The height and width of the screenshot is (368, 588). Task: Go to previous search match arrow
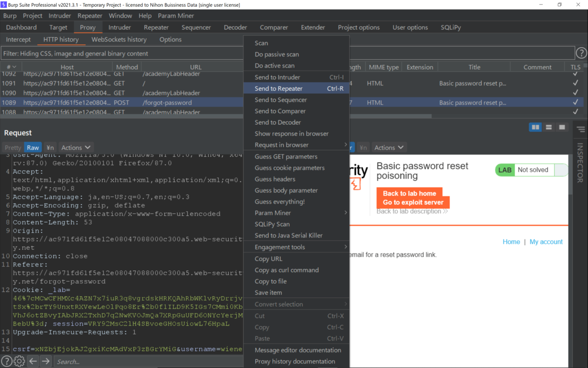pos(33,362)
